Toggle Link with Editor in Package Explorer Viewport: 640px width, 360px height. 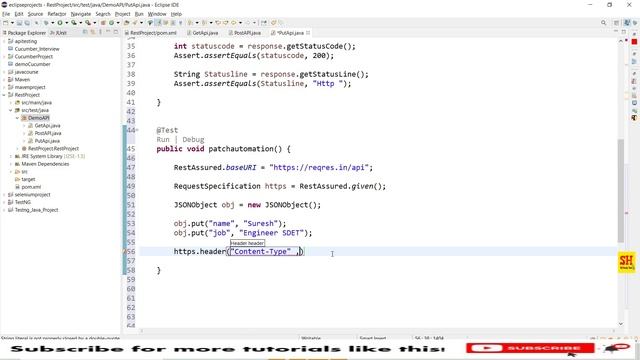point(93,32)
